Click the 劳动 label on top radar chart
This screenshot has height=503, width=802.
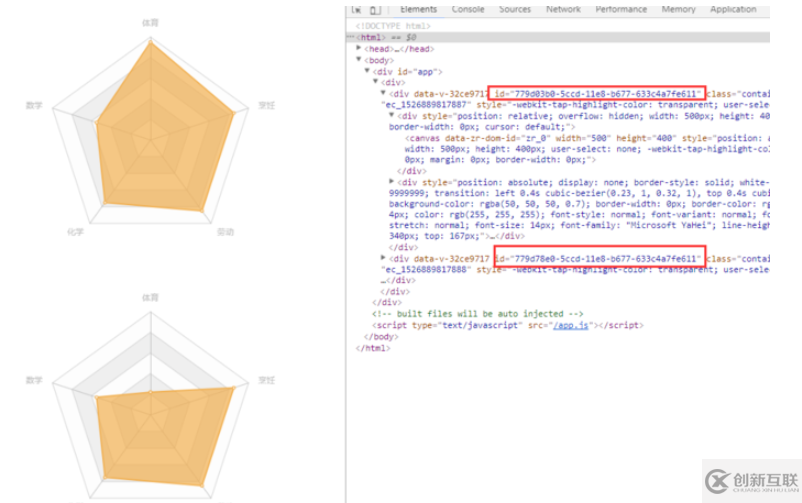(x=225, y=232)
